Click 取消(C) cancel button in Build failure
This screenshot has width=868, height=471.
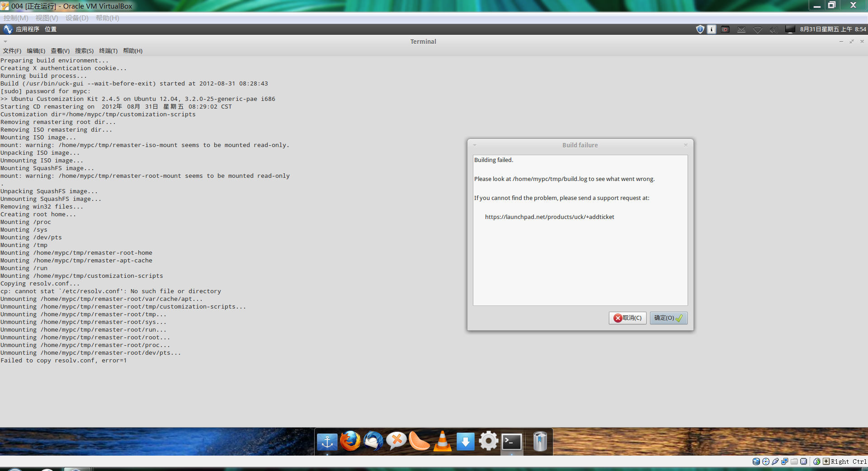point(627,318)
